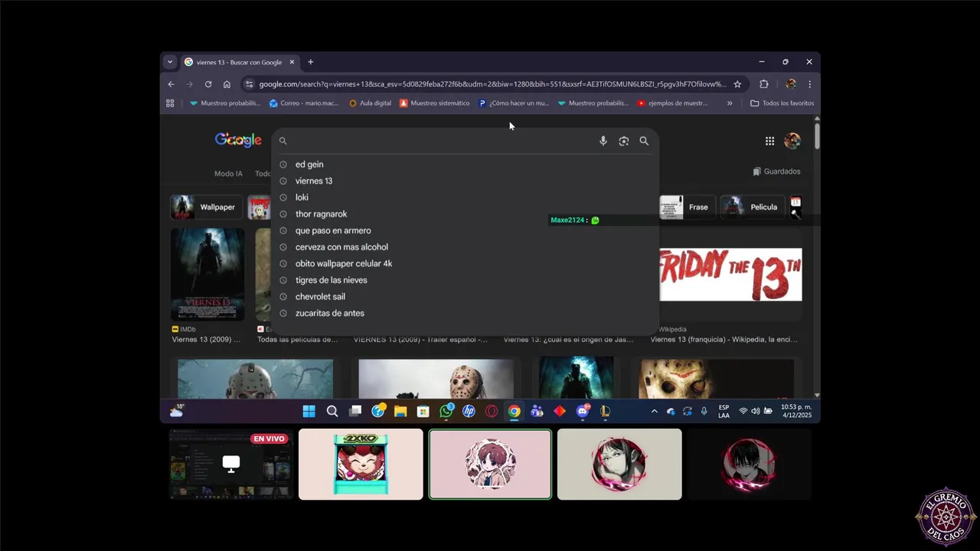Open "Aula digital" bookmark
The height and width of the screenshot is (551, 980).
[370, 103]
